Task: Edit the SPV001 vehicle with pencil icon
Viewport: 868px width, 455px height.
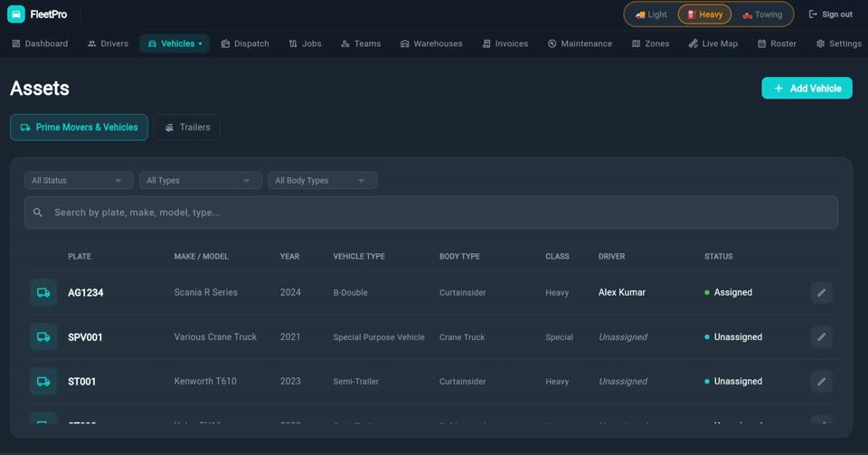Action: coord(822,337)
